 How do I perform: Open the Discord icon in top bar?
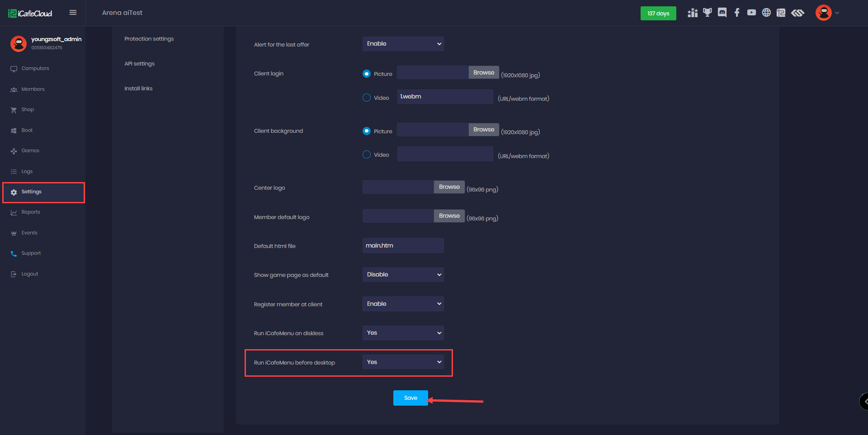[x=722, y=13]
